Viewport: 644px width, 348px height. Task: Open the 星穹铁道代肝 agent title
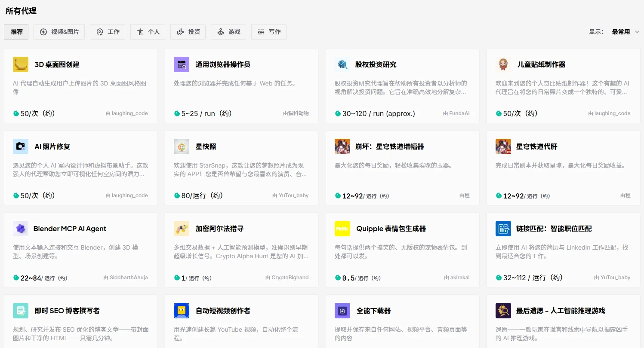click(x=537, y=147)
